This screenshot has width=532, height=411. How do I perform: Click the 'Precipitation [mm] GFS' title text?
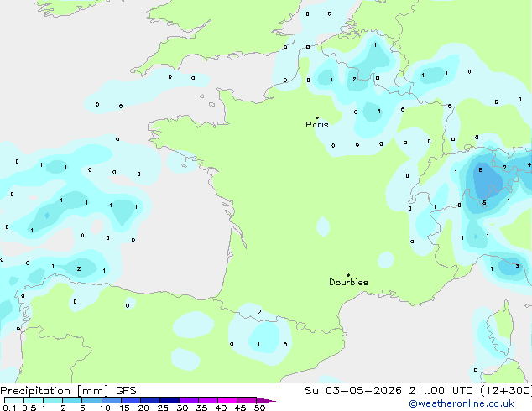point(68,391)
